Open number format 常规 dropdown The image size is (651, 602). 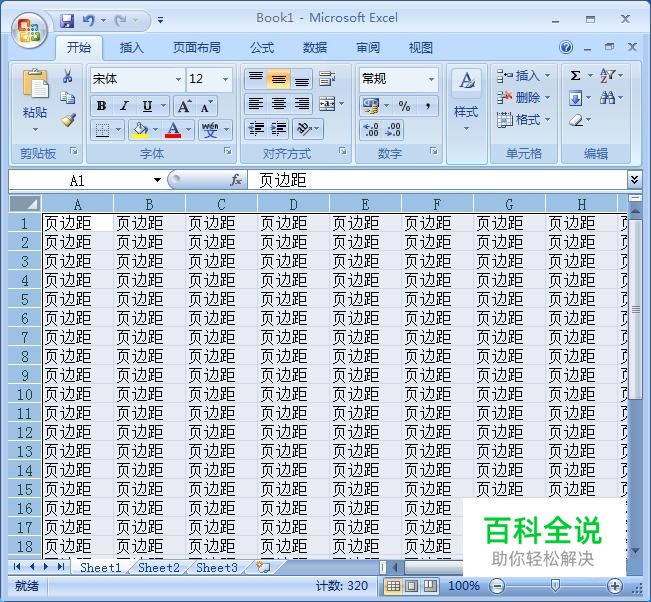(x=431, y=79)
